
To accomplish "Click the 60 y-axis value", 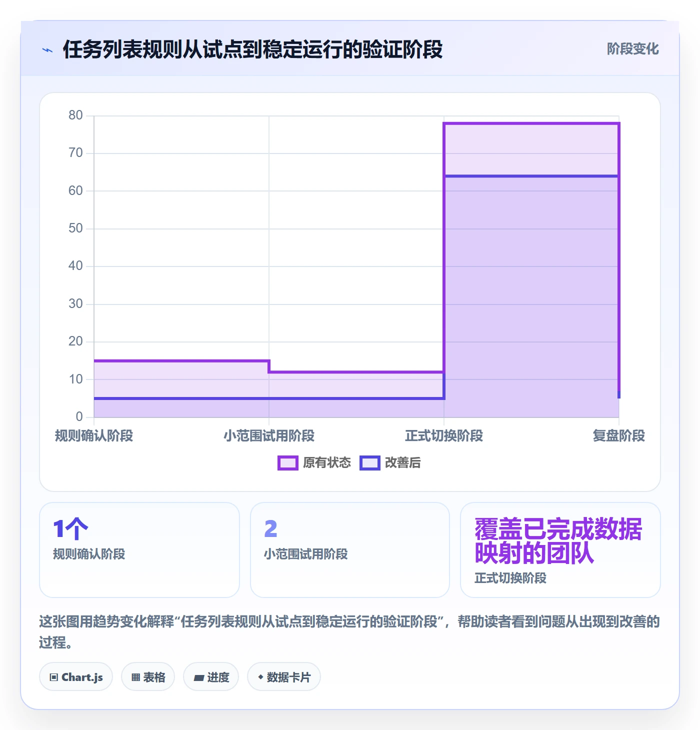I will [75, 191].
